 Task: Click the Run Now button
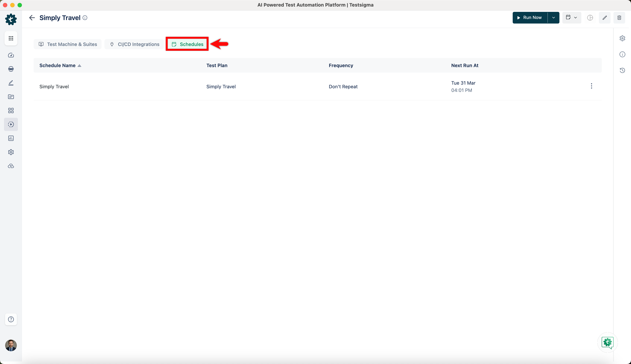[x=530, y=18]
